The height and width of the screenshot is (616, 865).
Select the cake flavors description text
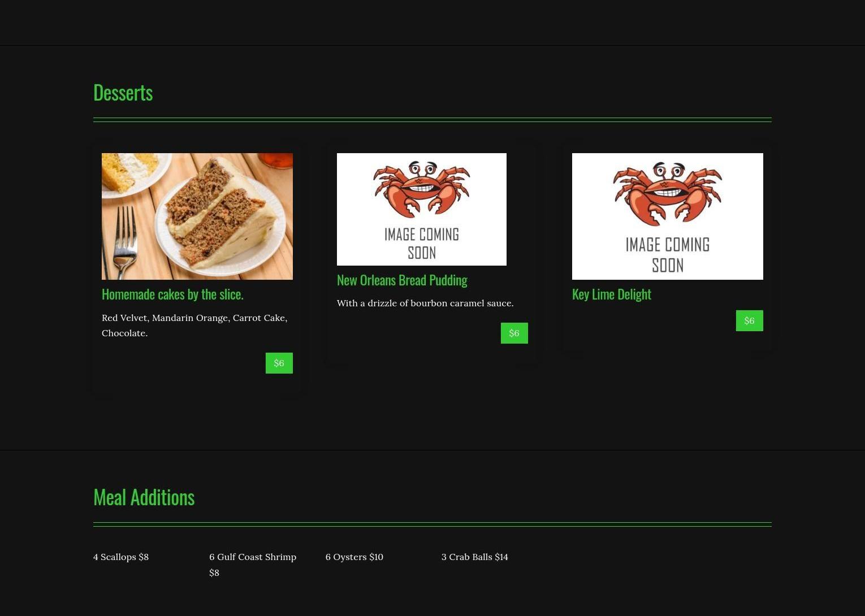click(194, 326)
